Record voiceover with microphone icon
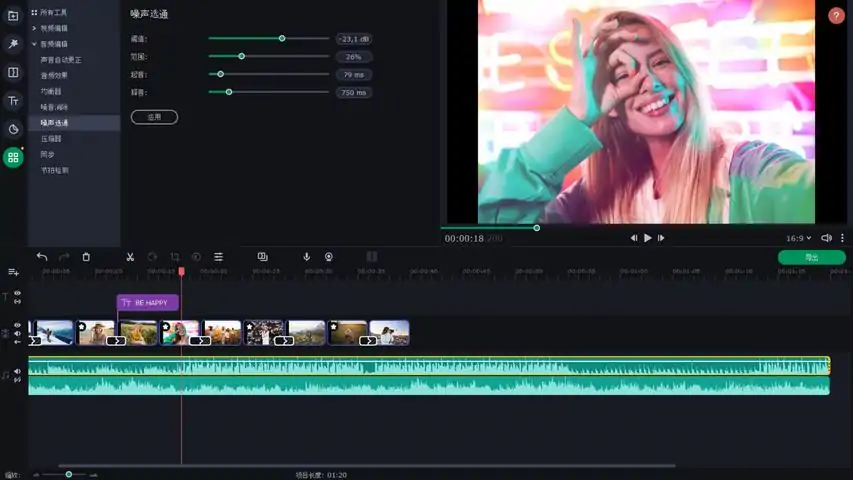The image size is (853, 480). pos(307,257)
